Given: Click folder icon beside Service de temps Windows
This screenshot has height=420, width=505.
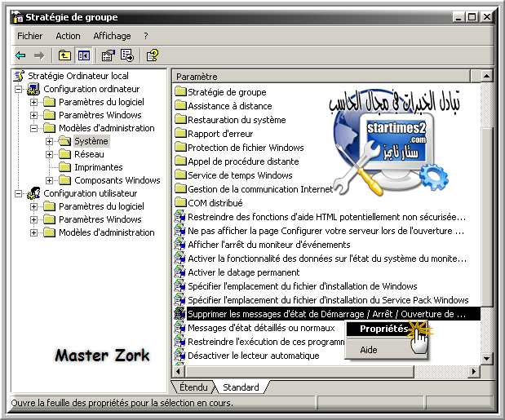Looking at the screenshot, I should click(180, 175).
